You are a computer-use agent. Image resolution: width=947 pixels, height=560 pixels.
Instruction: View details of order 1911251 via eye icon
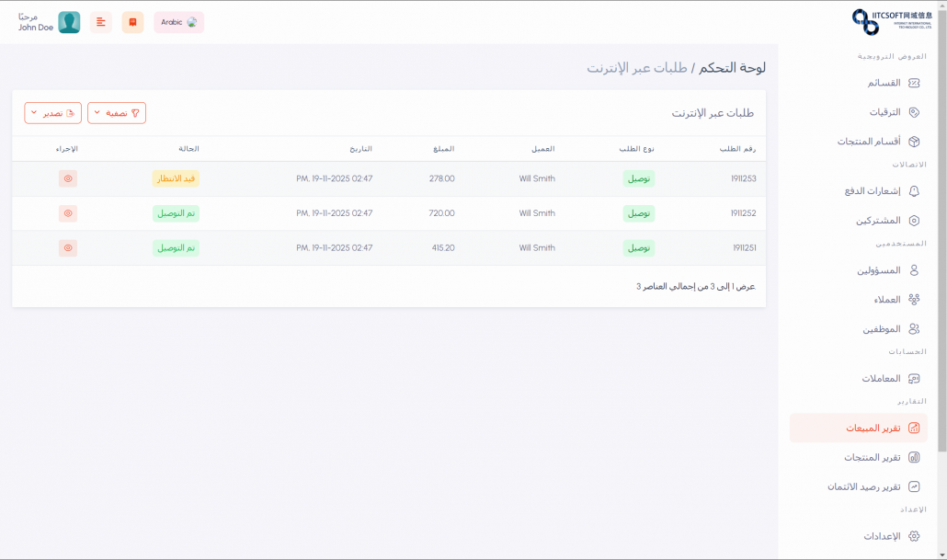coord(68,248)
